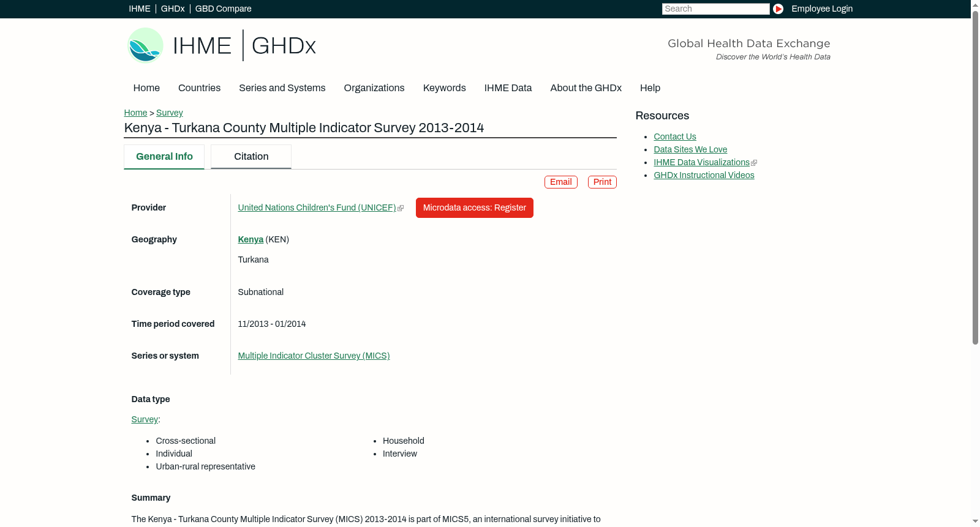
Task: Click the GHDx logo text in header
Action: (284, 46)
